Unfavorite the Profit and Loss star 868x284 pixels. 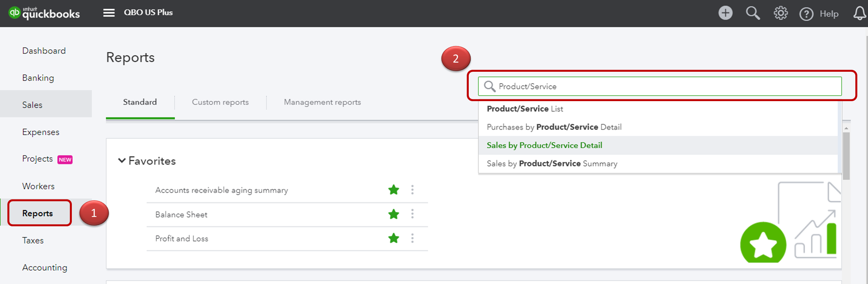(393, 238)
